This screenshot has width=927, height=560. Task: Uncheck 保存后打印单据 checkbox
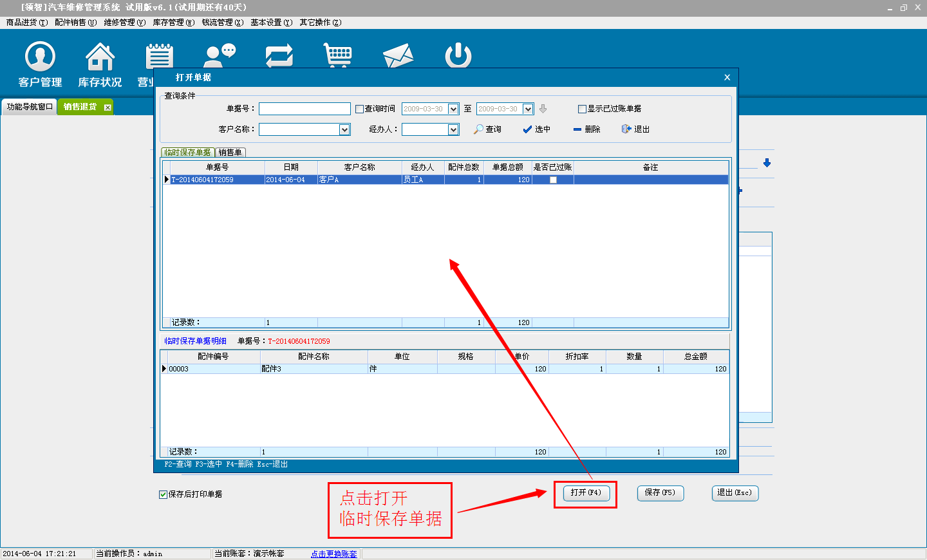163,494
